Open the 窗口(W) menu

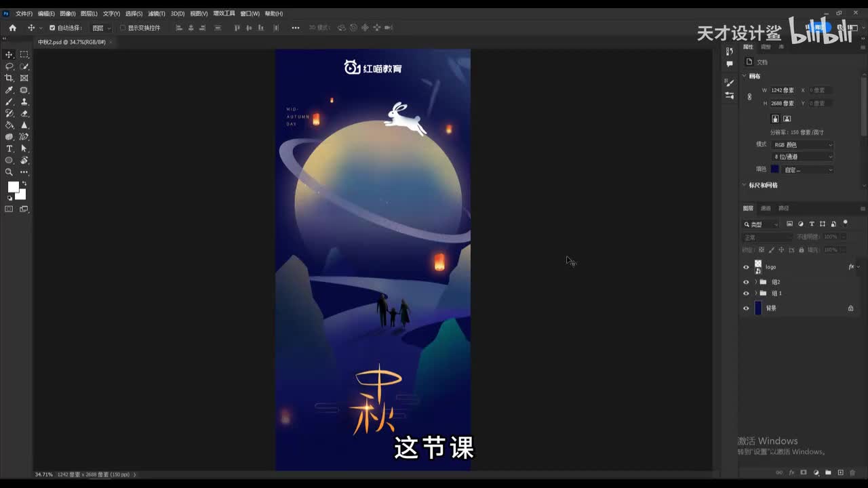pyautogui.click(x=250, y=14)
